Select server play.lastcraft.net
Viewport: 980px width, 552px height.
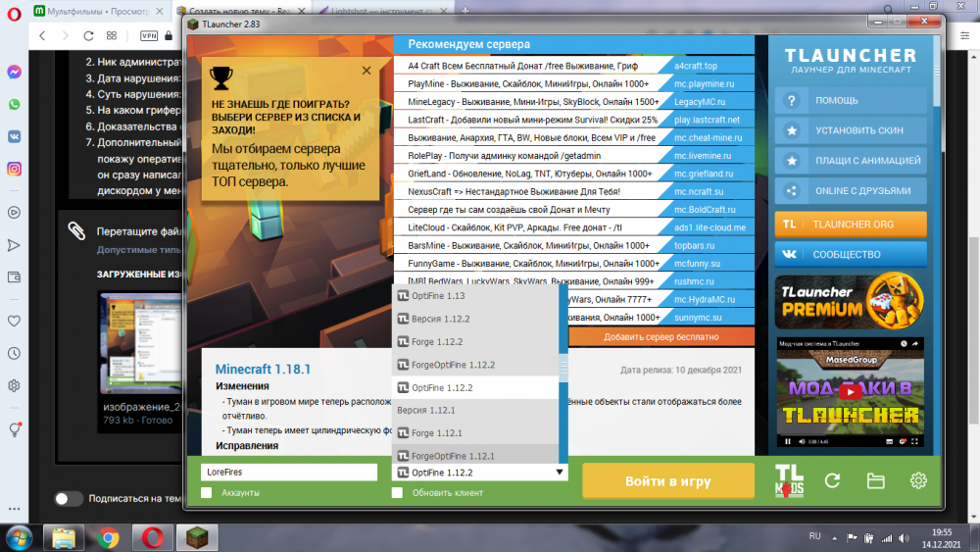[707, 120]
